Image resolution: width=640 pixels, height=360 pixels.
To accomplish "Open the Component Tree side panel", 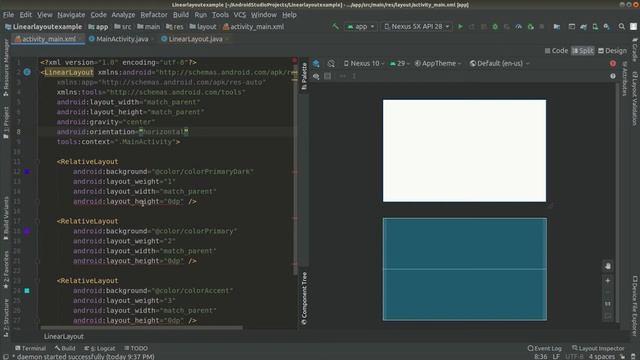I will (304, 298).
